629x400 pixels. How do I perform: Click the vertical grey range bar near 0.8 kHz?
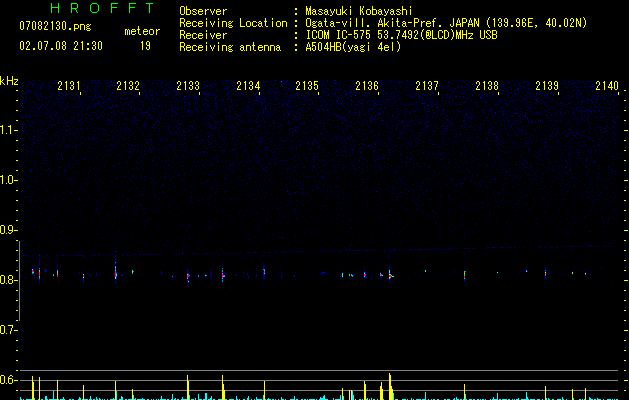(x=19, y=281)
